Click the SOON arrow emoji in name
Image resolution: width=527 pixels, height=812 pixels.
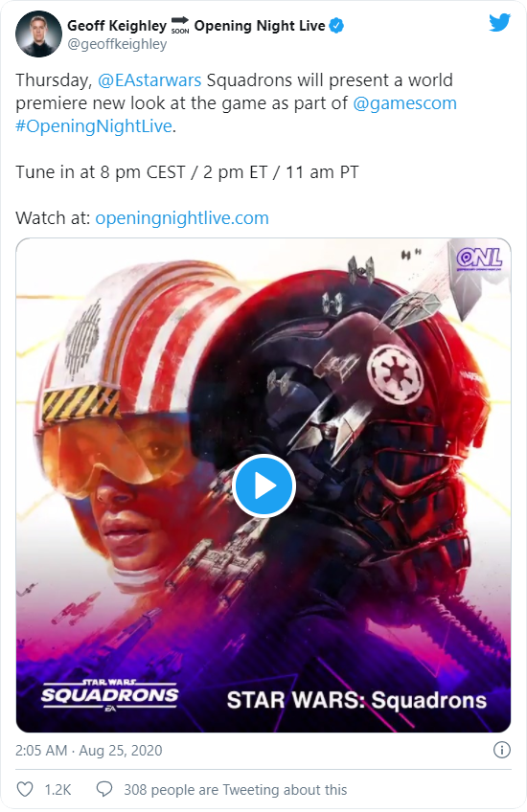(x=180, y=25)
